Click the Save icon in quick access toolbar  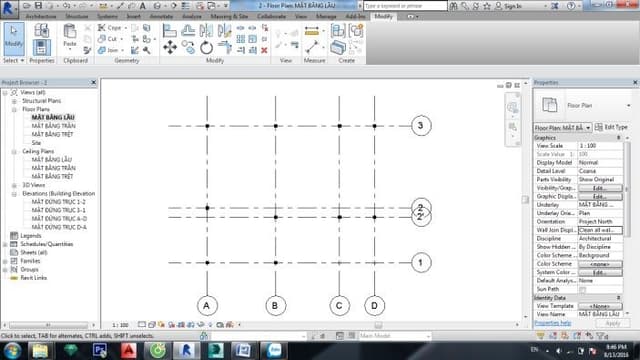(38, 6)
